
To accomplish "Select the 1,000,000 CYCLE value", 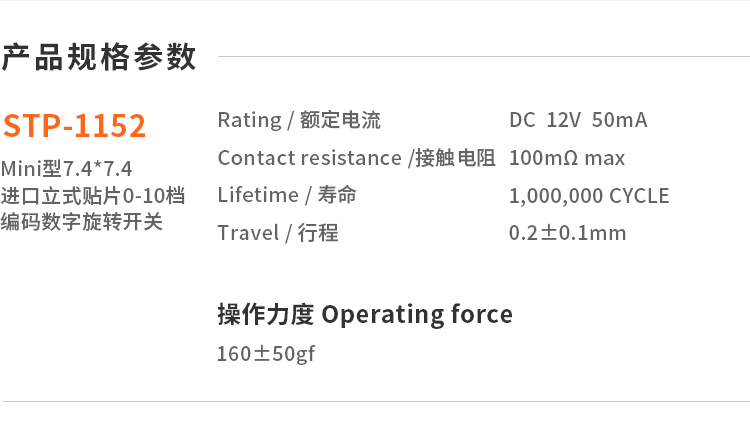I will pyautogui.click(x=589, y=196).
